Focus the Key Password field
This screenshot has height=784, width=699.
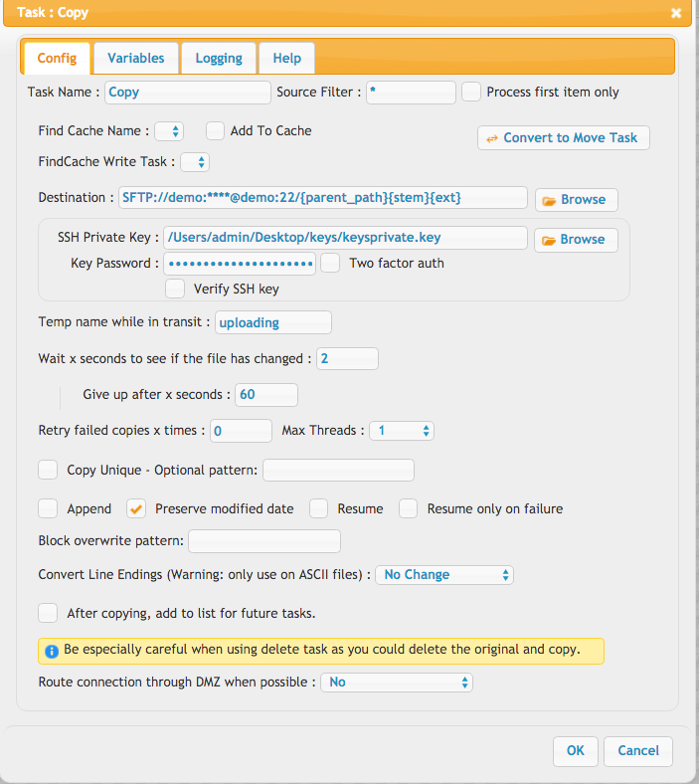coord(240,264)
